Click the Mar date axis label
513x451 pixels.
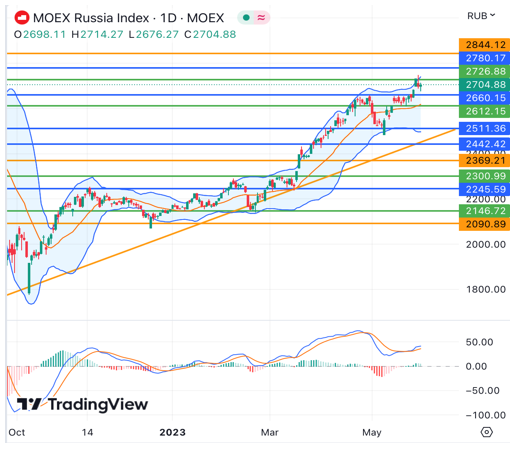coord(269,432)
